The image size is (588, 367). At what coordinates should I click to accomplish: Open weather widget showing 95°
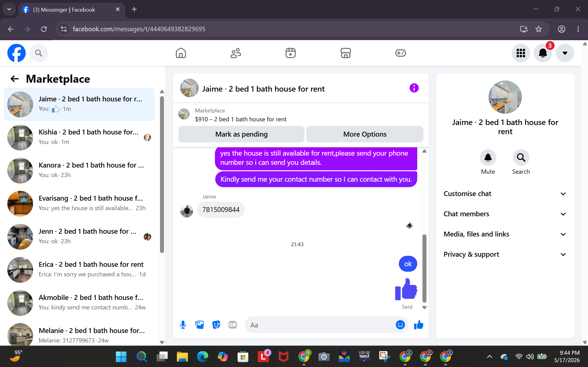15,356
